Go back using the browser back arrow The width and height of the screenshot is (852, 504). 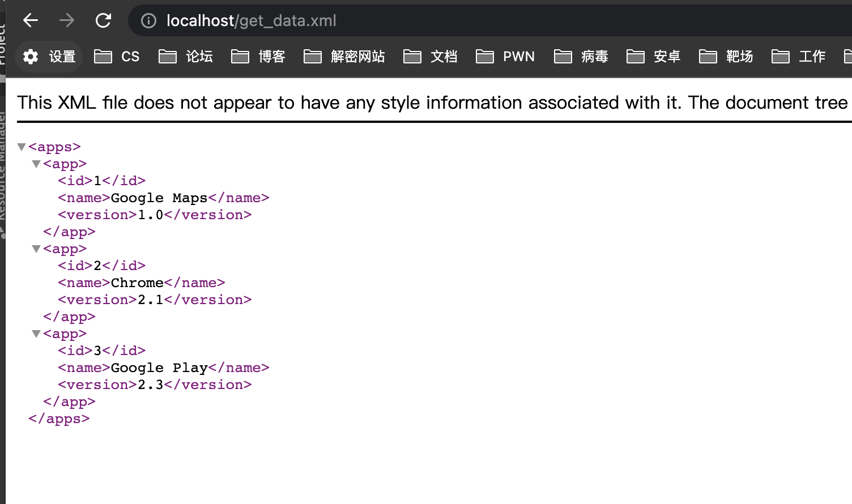click(x=31, y=21)
